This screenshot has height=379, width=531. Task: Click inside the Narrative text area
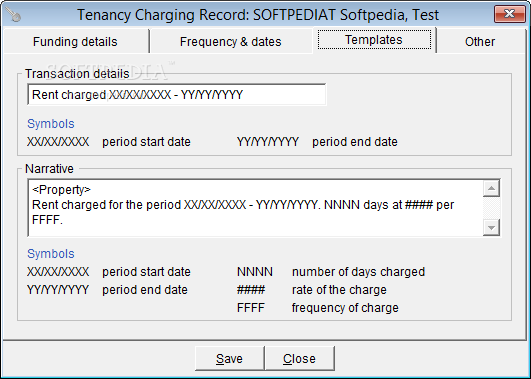[x=255, y=208]
